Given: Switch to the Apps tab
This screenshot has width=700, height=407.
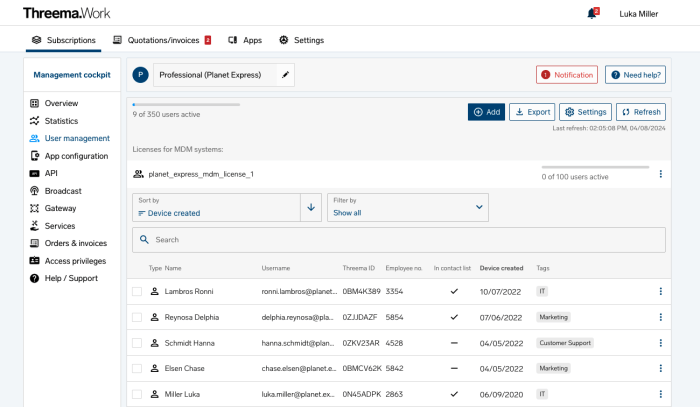Looking at the screenshot, I should [x=245, y=40].
